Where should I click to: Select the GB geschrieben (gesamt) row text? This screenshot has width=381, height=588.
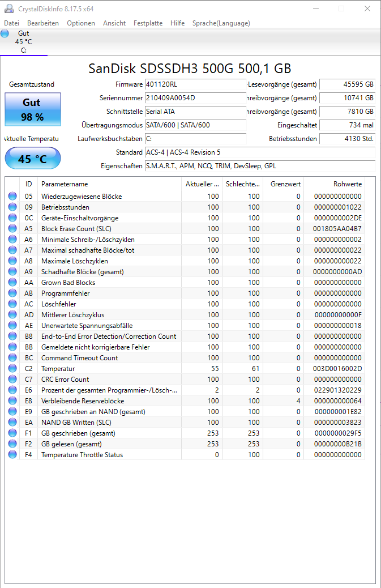tap(78, 433)
